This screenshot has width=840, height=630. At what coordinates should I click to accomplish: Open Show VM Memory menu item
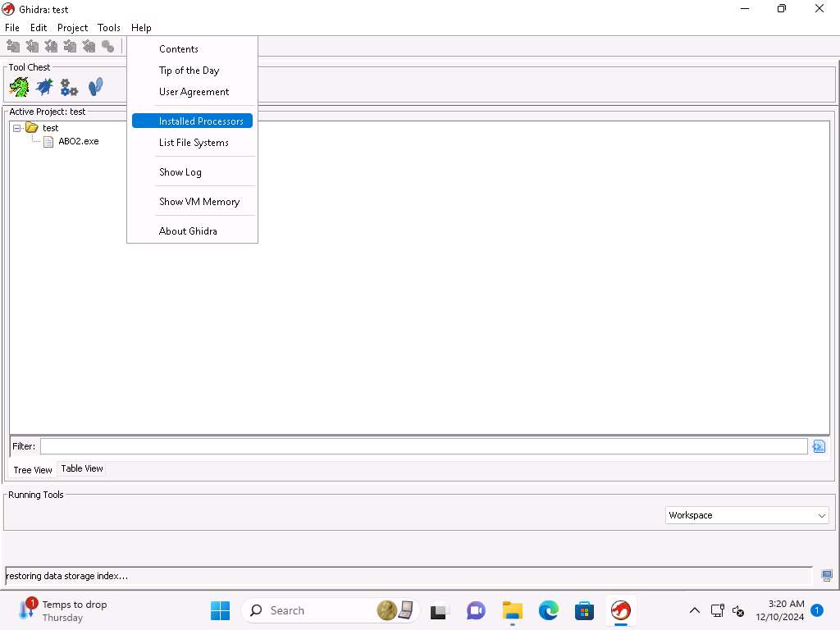(199, 202)
